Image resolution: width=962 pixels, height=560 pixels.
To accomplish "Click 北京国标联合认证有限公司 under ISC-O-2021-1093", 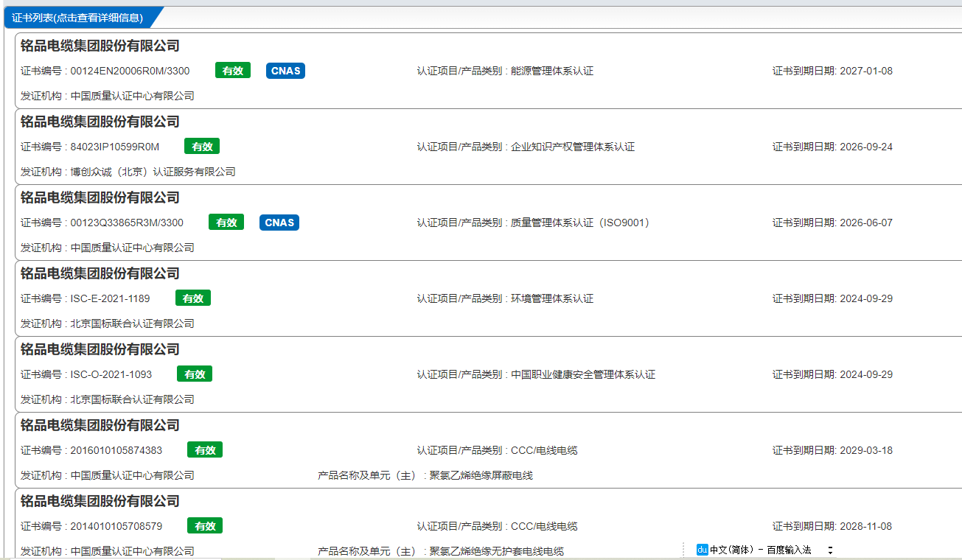I will (x=132, y=400).
